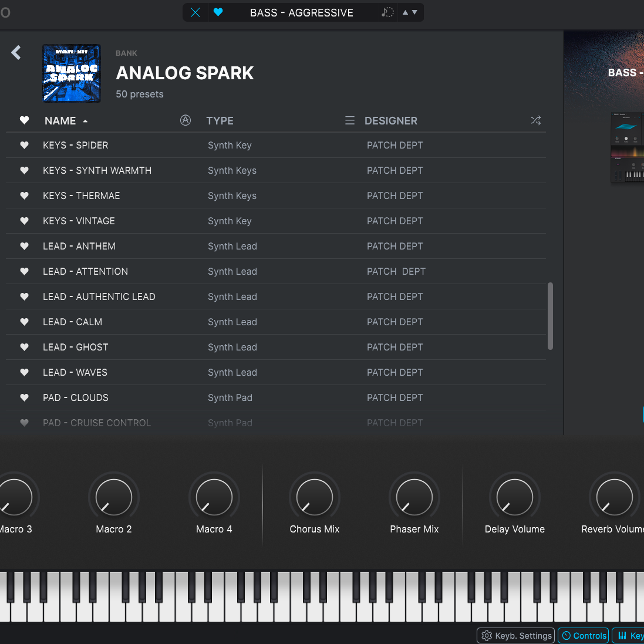The image size is (644, 644).
Task: Click the Analog Spark bank cover thumbnail
Action: pos(72,73)
